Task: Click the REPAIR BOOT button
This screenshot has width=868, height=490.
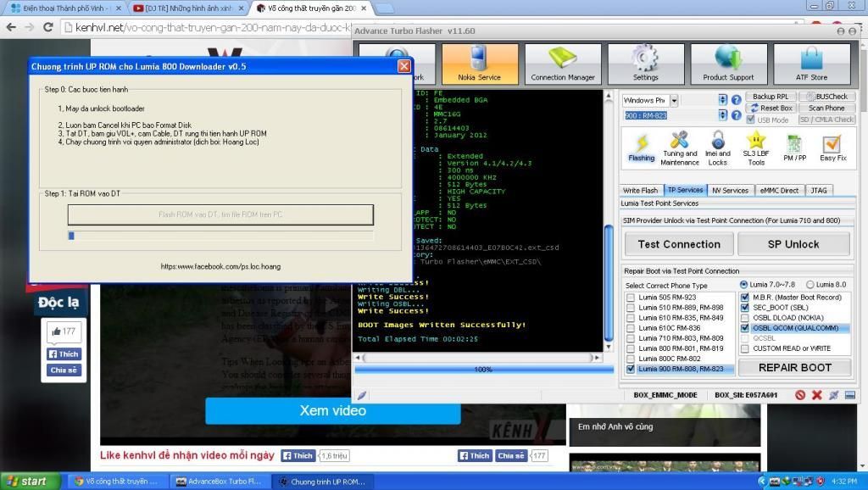Action: click(x=795, y=368)
